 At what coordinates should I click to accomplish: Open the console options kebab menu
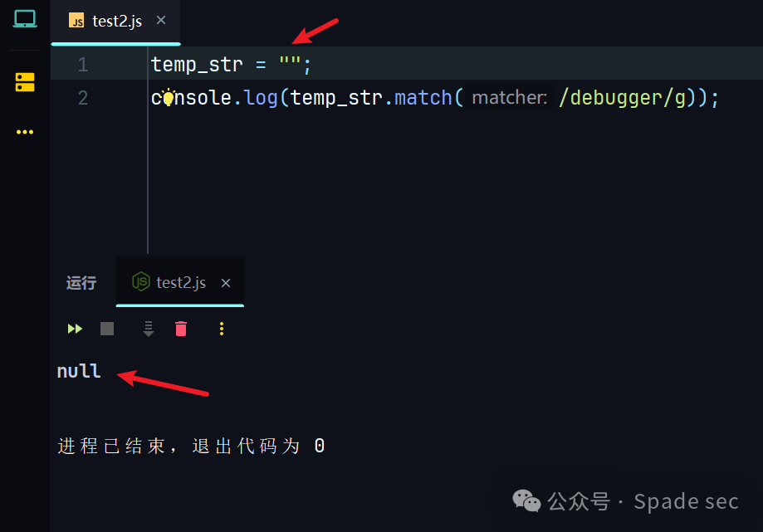pos(221,329)
